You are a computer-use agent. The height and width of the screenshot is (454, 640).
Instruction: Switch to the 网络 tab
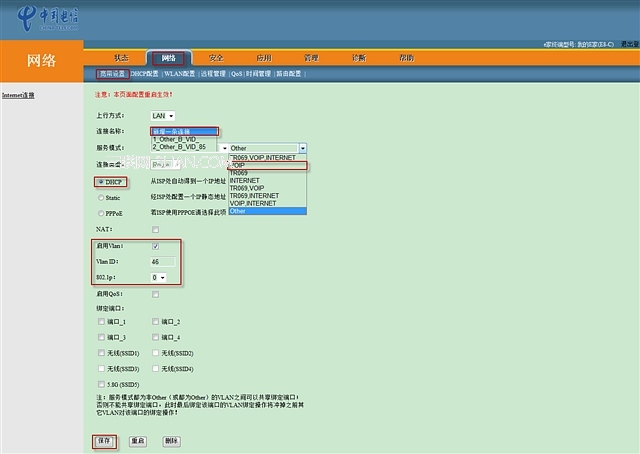click(169, 58)
